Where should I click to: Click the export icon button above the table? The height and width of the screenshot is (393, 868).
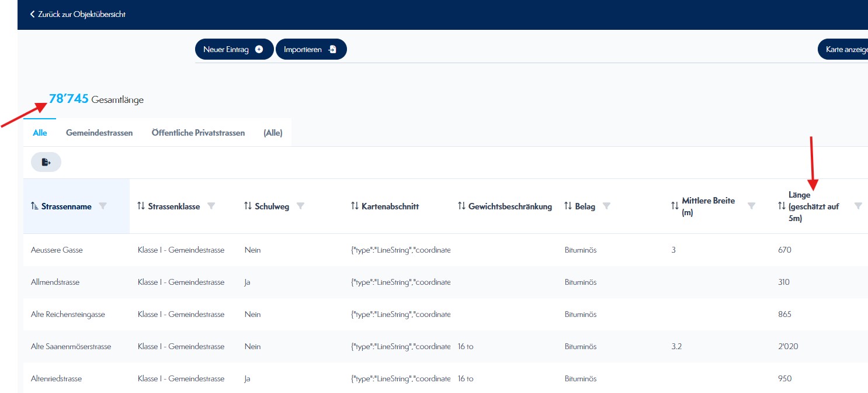click(46, 162)
